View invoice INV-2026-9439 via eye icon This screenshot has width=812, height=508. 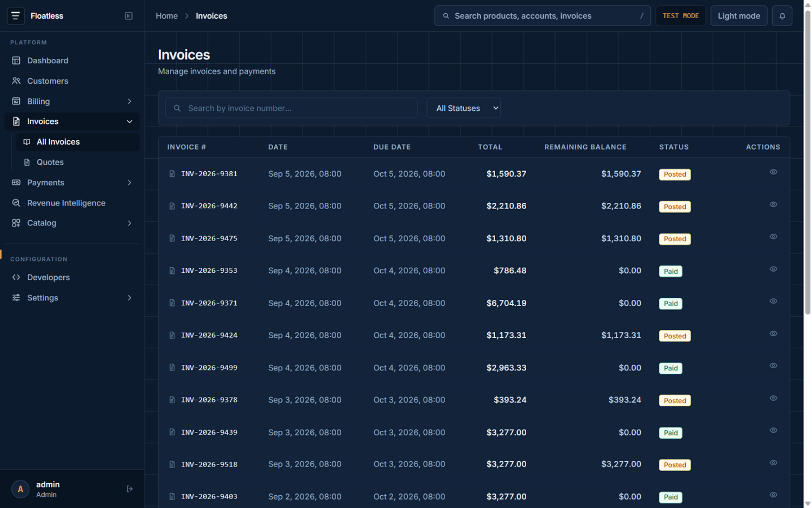773,430
